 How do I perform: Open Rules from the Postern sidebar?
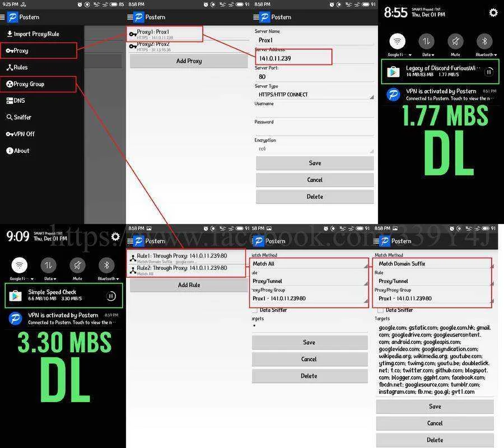17,67
